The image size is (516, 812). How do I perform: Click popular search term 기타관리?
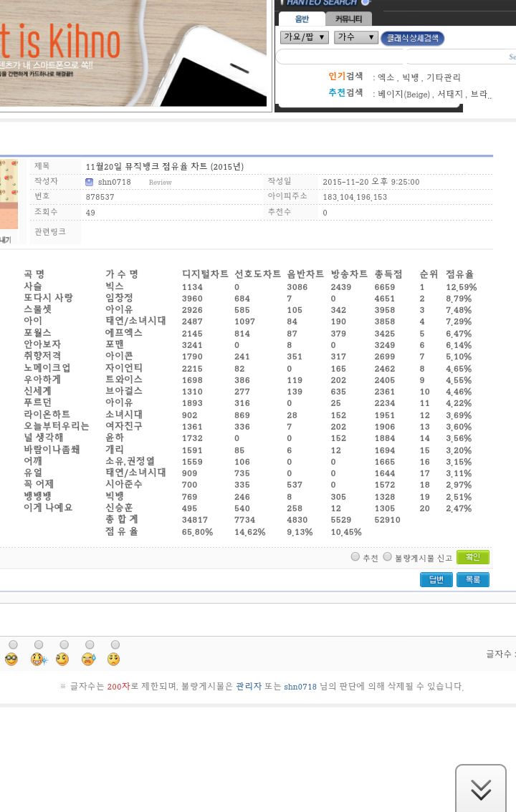coord(444,77)
